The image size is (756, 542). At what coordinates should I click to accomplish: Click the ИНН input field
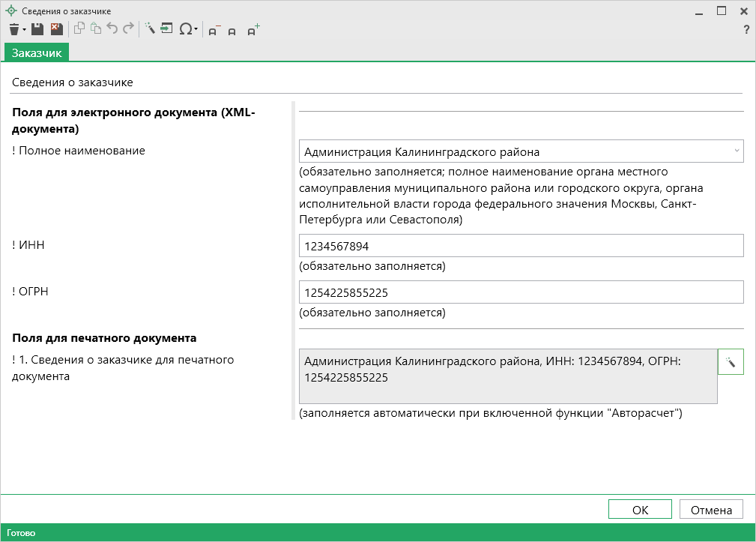tap(521, 246)
